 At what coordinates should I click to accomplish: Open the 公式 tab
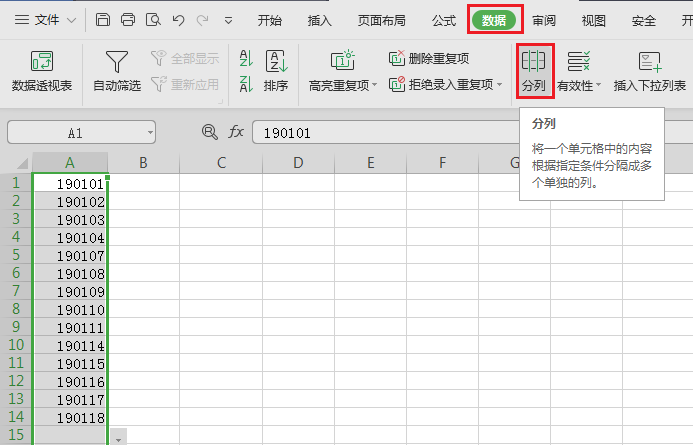(444, 20)
